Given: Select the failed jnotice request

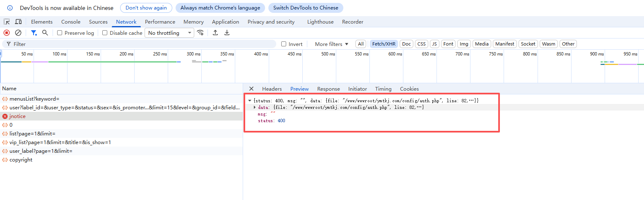Looking at the screenshot, I should pyautogui.click(x=17, y=116).
